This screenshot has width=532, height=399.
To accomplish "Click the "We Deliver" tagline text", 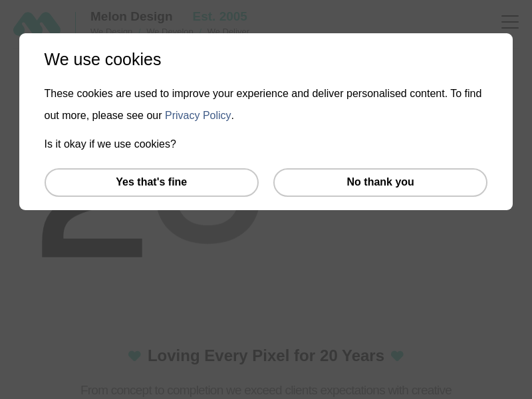I will 227,31.
